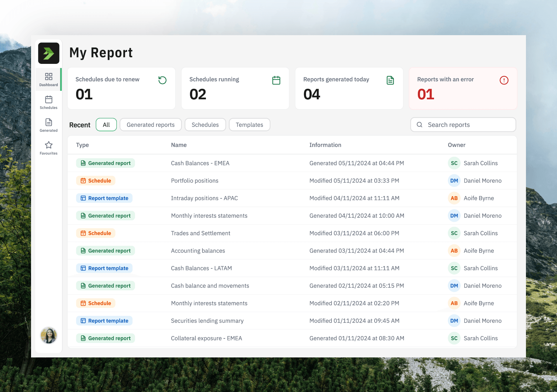
Task: Click the green arrow app logo
Action: pyautogui.click(x=49, y=53)
